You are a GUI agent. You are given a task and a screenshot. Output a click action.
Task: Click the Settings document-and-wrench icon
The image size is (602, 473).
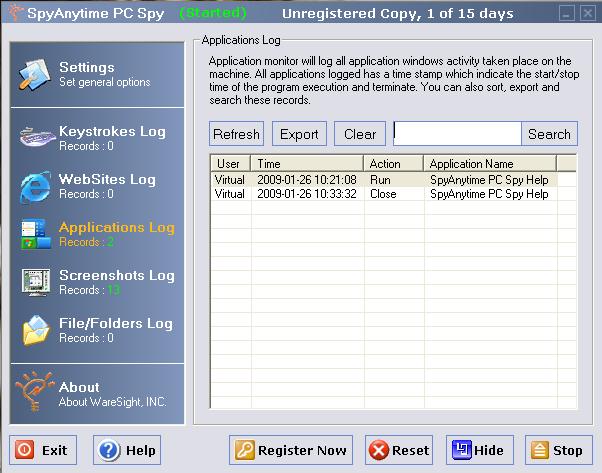click(35, 74)
